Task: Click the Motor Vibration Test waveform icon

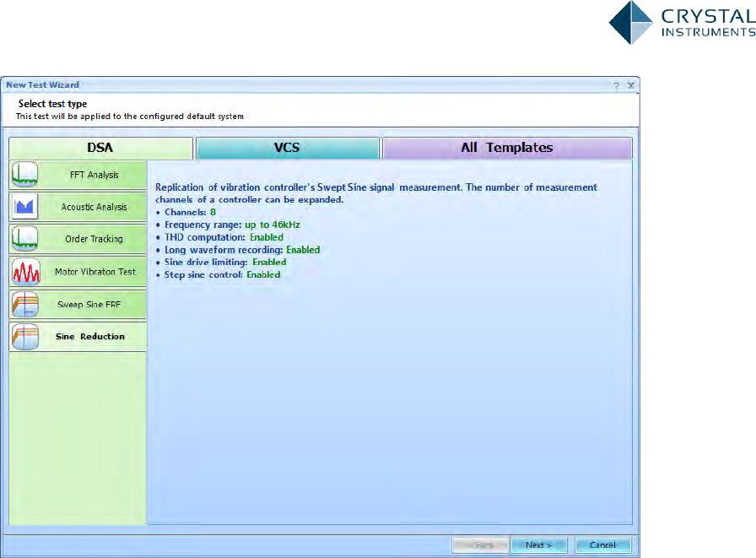Action: point(25,272)
